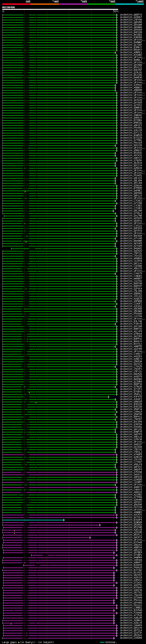The image size is (146, 644).
Task: Select hit label UniRef100_Q28H67
Action: [131, 17]
